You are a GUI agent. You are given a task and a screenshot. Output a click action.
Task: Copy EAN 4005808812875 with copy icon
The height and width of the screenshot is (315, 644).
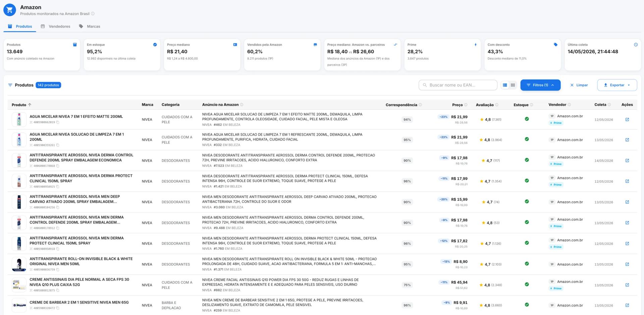pos(58,291)
